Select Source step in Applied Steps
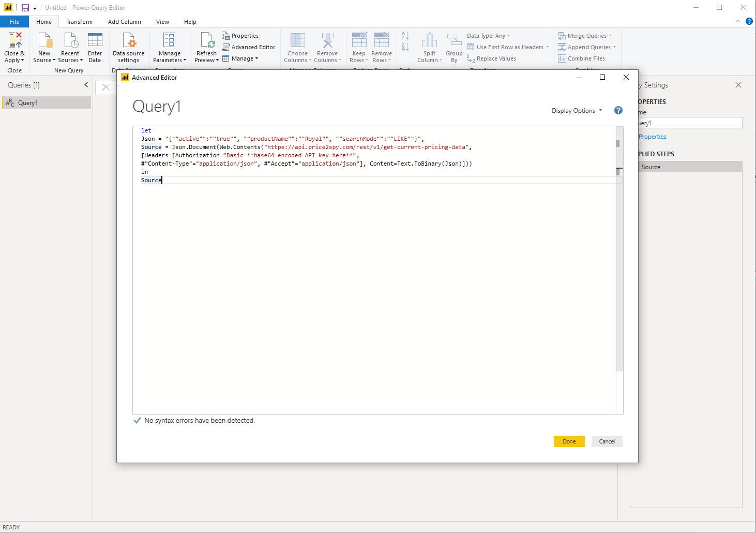The image size is (756, 533). pos(690,167)
